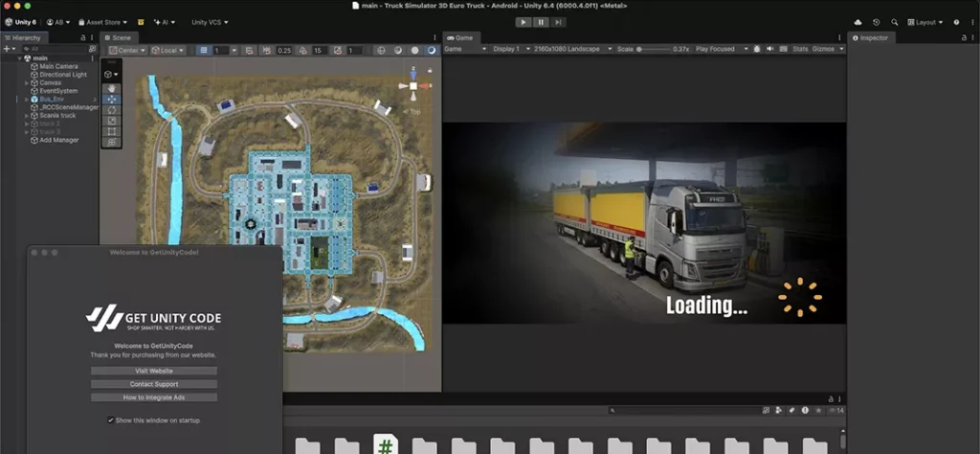Click the Contact Support button
Screen dimensions: 980x454
click(154, 384)
